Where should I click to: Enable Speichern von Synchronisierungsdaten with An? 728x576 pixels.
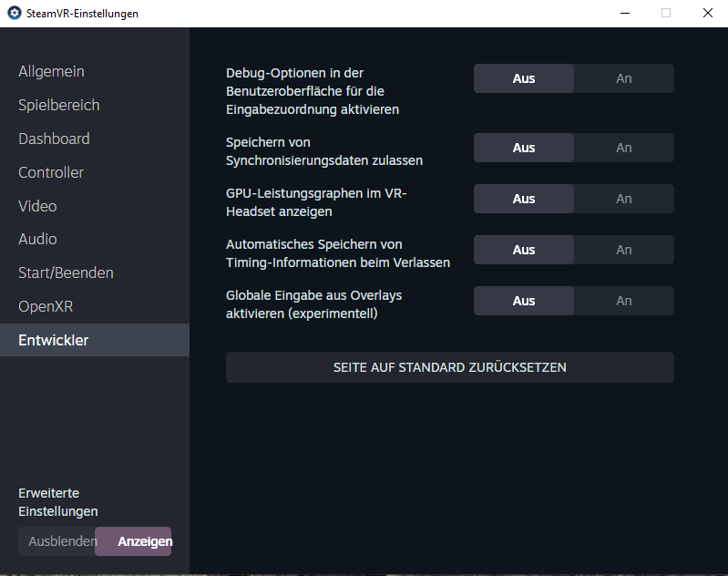coord(624,148)
